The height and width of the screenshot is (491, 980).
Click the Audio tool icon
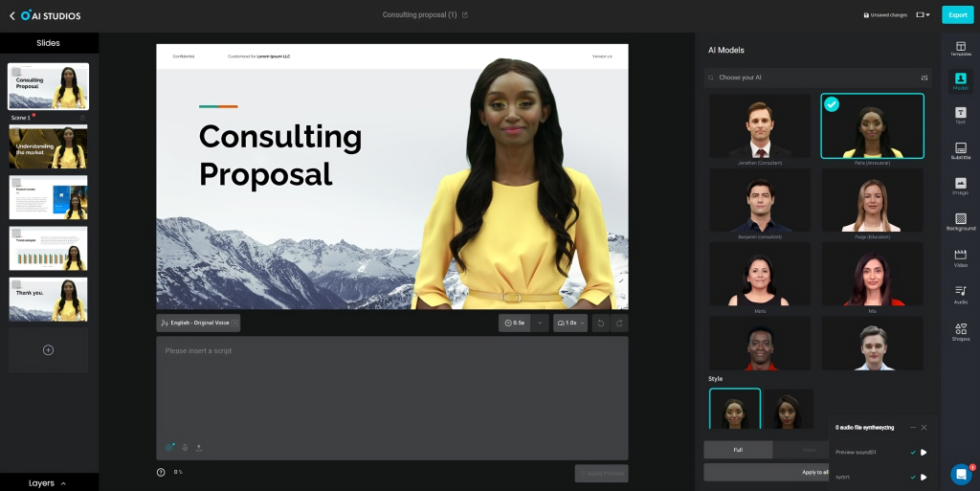tap(960, 294)
